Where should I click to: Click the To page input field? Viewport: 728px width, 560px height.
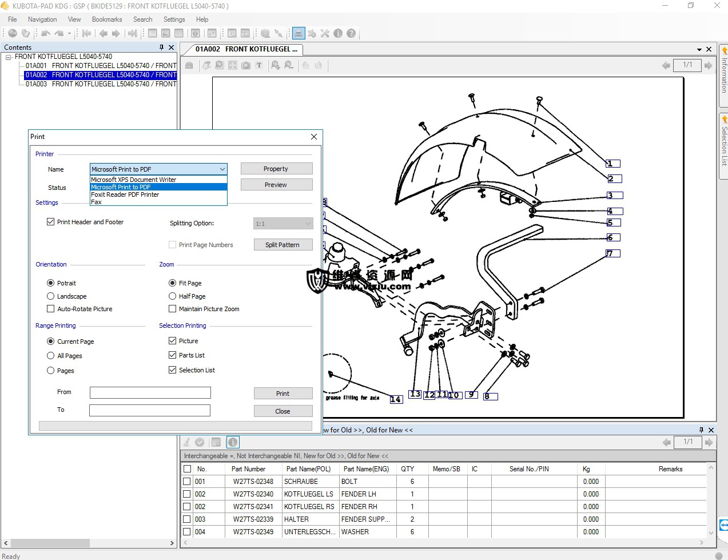point(150,410)
